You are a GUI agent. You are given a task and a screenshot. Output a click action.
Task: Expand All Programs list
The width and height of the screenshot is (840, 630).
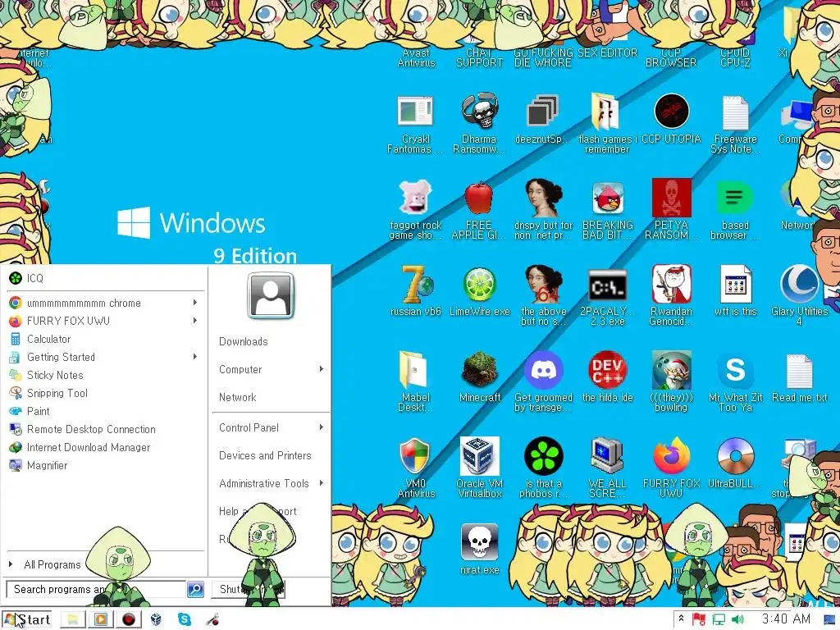tap(52, 564)
